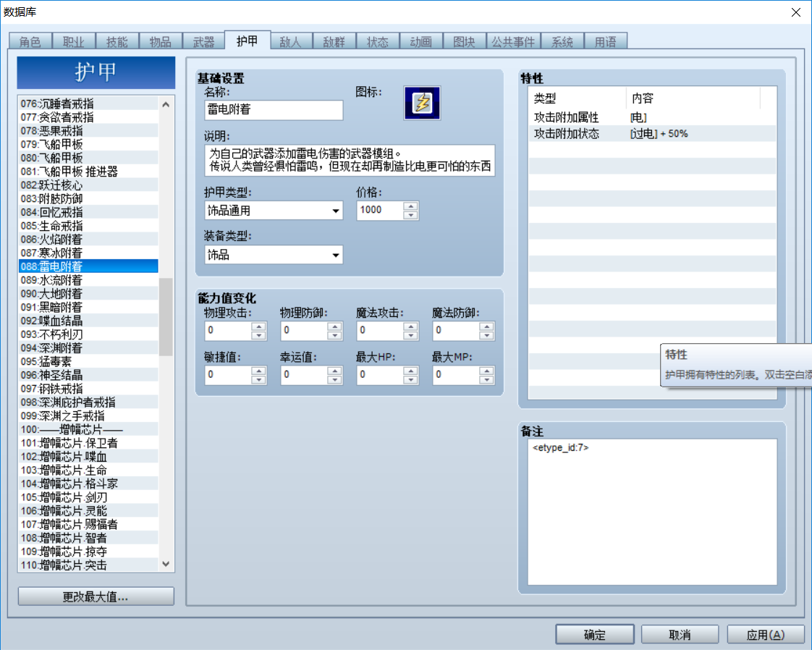Screen dimensions: 812x650
Task: Click the 备注 note box with etype_id:7
Action: tap(653, 512)
